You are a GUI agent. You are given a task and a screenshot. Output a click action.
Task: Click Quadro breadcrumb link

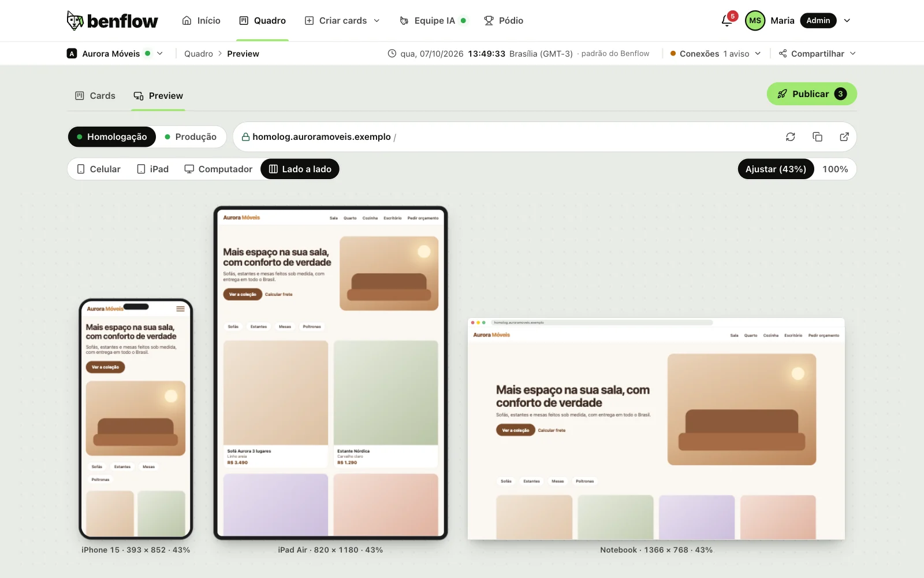[x=199, y=54]
